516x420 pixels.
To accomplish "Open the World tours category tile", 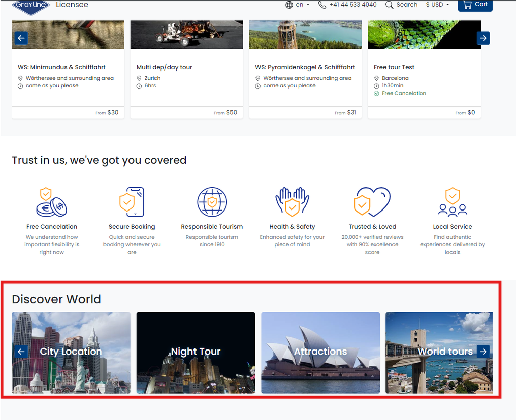I will pyautogui.click(x=439, y=353).
